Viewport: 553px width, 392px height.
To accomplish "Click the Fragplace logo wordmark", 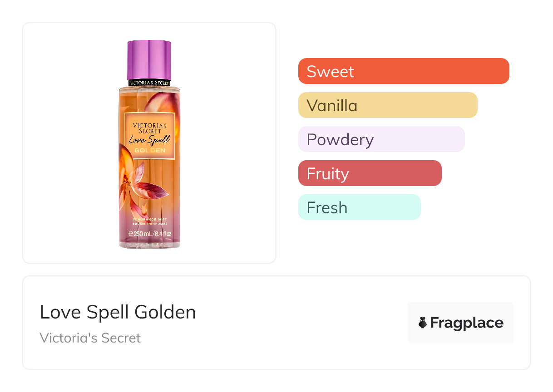I will coord(466,323).
